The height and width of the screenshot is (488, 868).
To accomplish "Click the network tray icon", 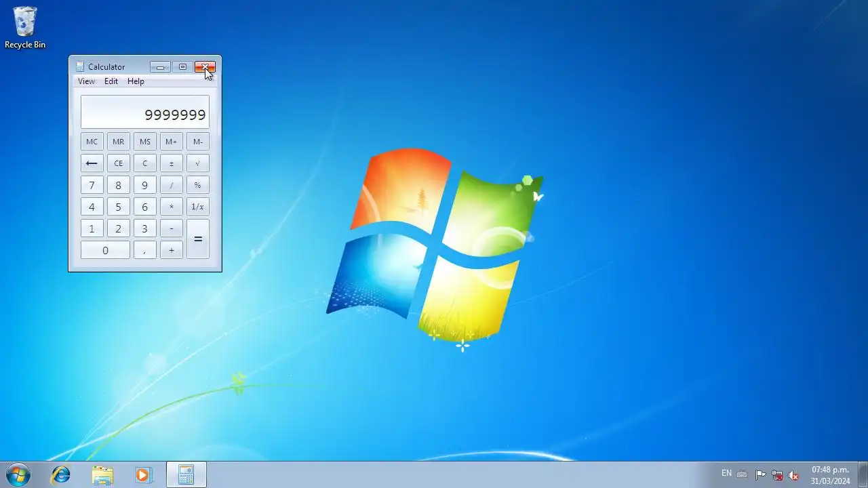I will point(777,474).
